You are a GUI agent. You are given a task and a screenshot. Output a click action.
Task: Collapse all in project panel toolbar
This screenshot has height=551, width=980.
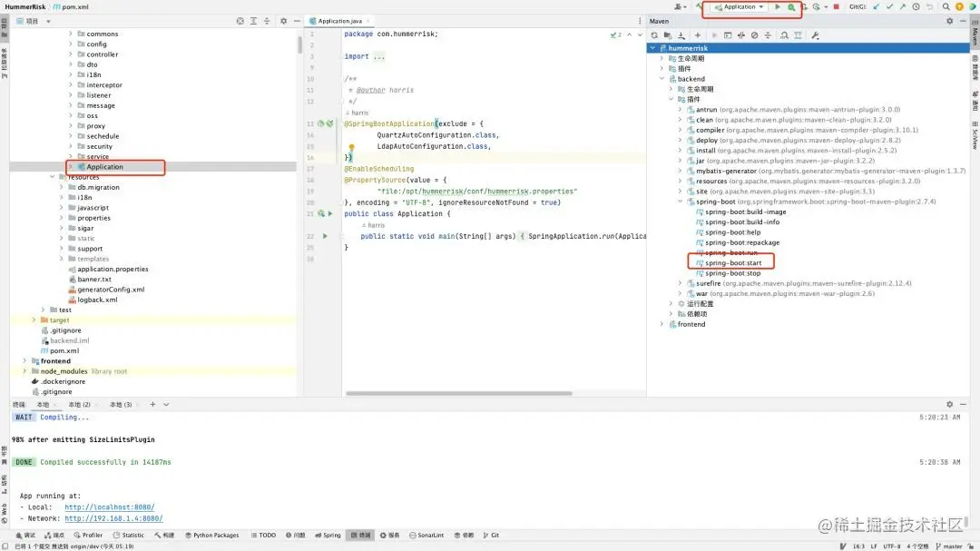(267, 21)
